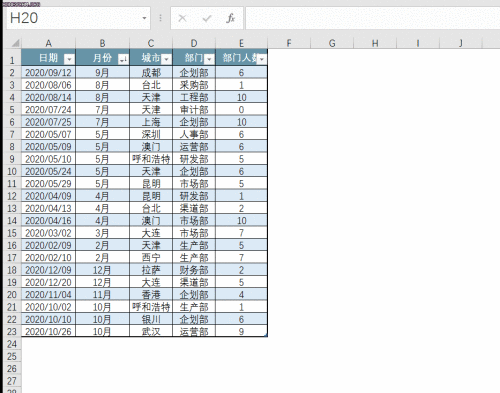This screenshot has width=500, height=393.
Task: Select column H header
Action: pyautogui.click(x=375, y=43)
